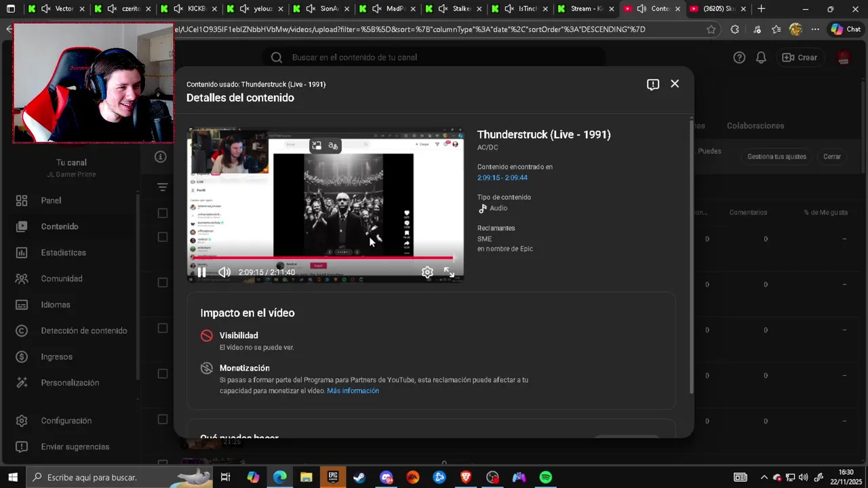Open Brave browser from the taskbar
This screenshot has width=868, height=488.
tap(466, 477)
